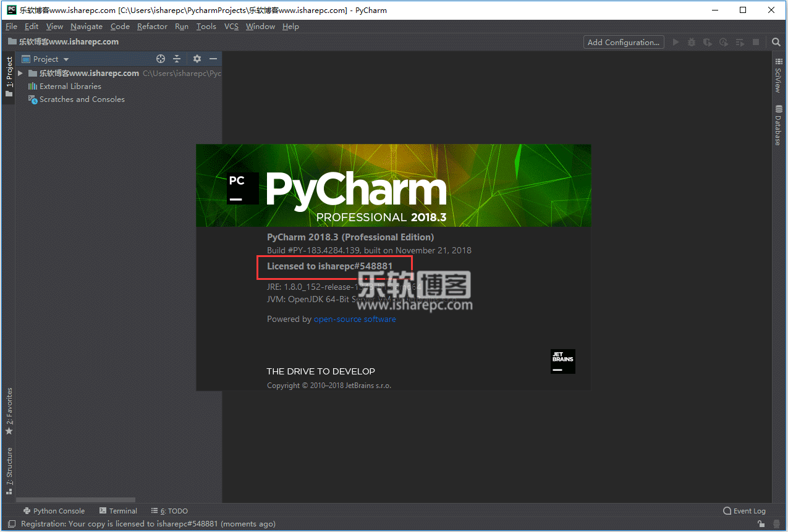Click the Build #PY-183.4284.139 text
Image resolution: width=788 pixels, height=532 pixels.
pos(369,250)
